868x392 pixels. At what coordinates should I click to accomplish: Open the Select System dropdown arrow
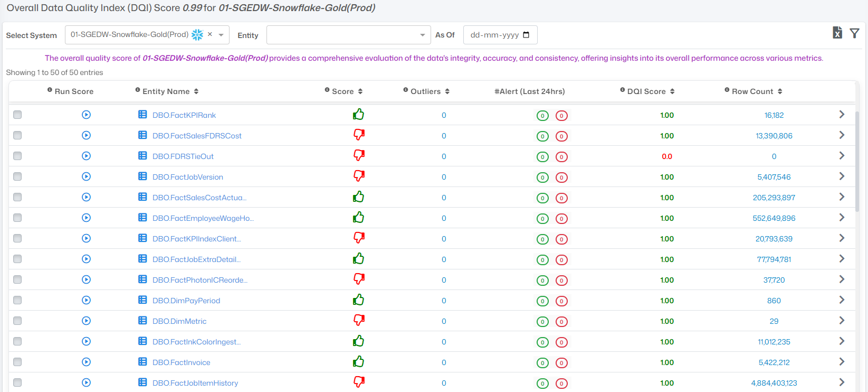tap(221, 35)
